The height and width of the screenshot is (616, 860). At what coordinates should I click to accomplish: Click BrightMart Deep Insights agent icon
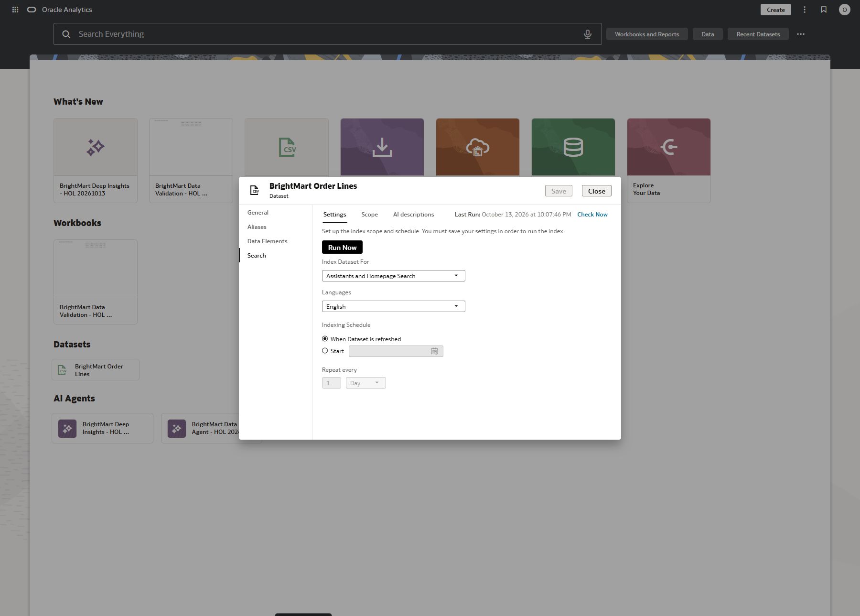point(67,429)
